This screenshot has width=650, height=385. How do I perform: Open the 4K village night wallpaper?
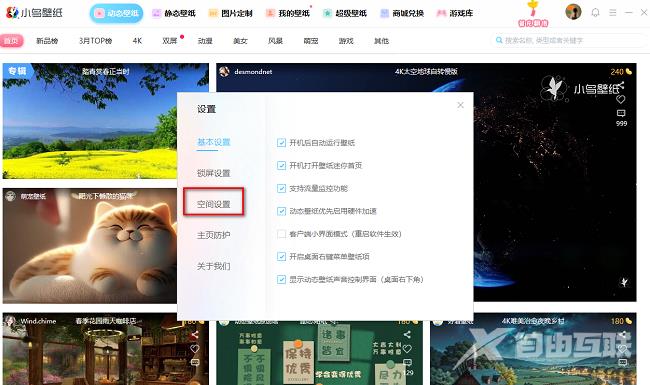[533, 349]
